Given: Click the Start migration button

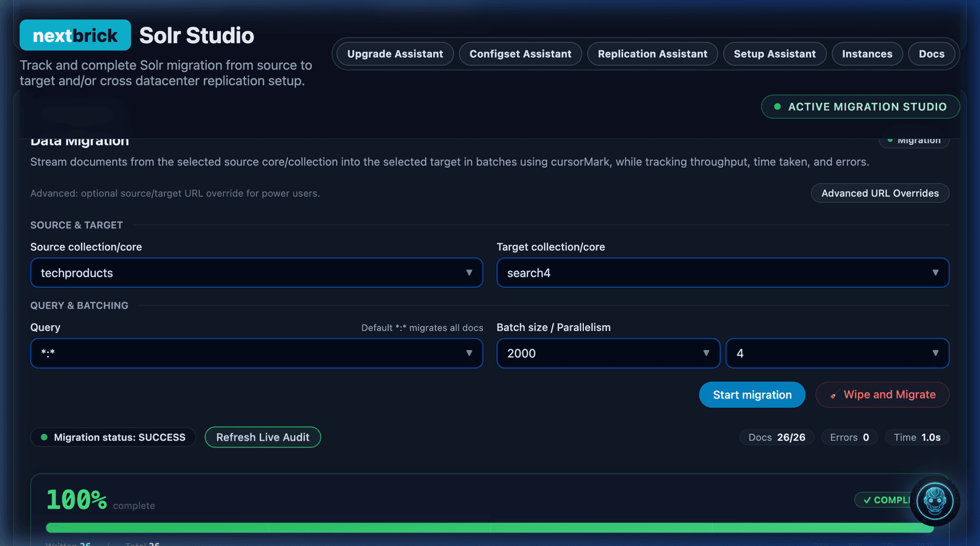Looking at the screenshot, I should click(x=752, y=394).
